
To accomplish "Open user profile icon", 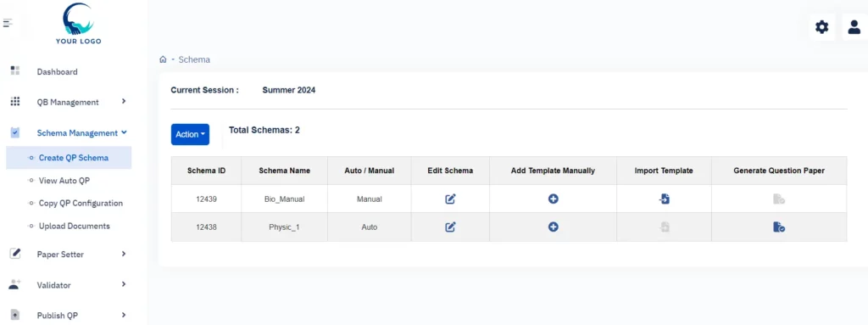I will pos(854,26).
